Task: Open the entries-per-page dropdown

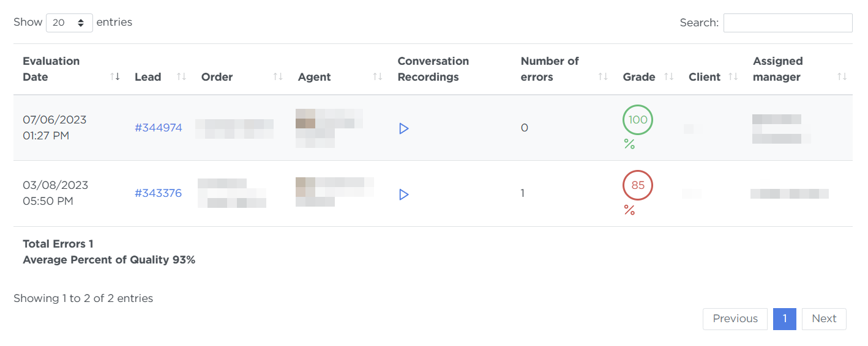Action: [x=69, y=23]
